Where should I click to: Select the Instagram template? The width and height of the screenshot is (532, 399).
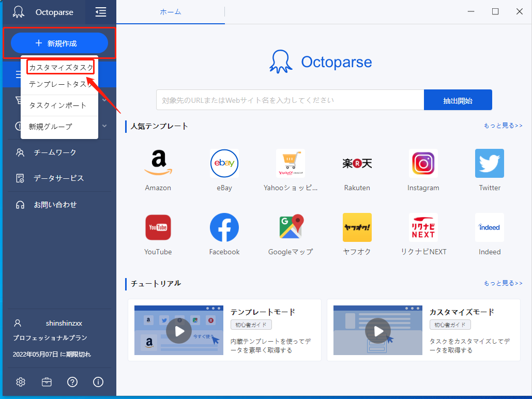423,163
